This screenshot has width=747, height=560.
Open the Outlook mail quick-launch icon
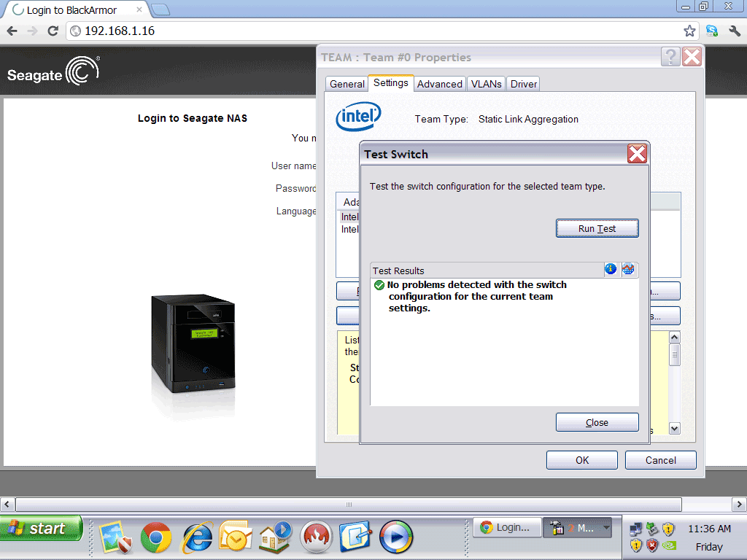point(236,537)
